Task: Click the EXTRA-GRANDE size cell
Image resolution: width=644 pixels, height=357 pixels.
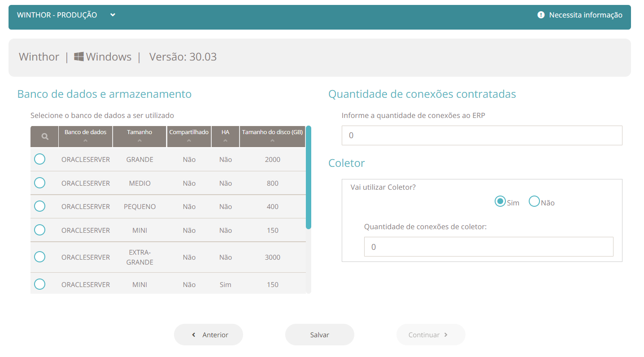Action: [140, 257]
